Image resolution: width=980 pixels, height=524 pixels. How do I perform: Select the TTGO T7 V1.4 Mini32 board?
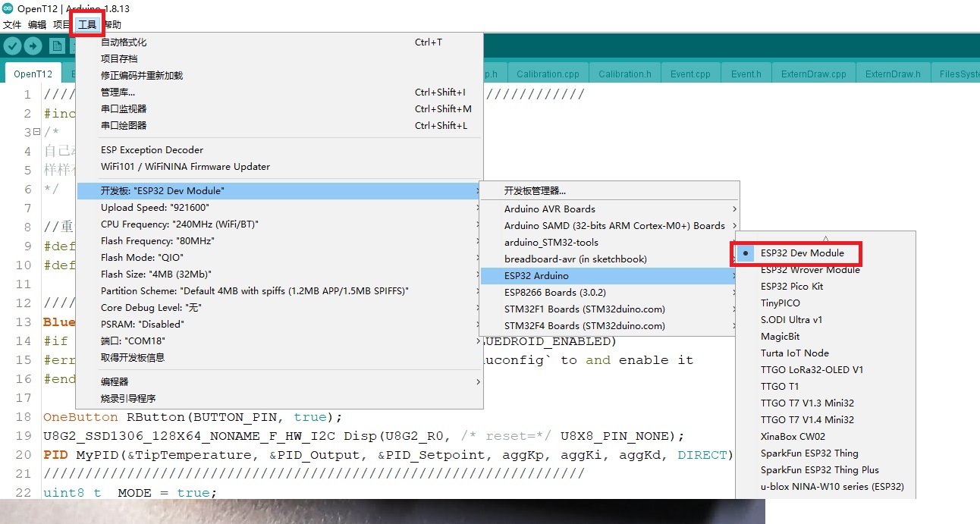(x=826, y=420)
